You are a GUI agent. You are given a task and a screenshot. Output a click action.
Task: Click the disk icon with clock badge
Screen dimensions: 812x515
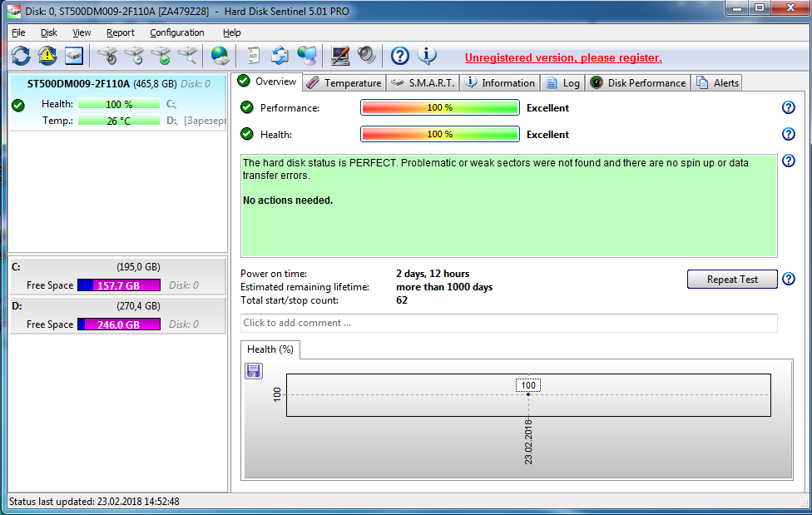[134, 56]
